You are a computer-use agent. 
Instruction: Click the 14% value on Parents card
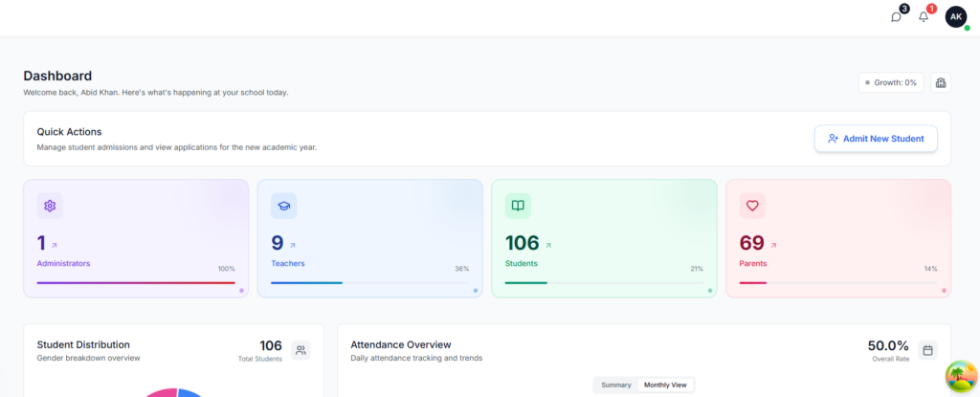[x=930, y=269]
